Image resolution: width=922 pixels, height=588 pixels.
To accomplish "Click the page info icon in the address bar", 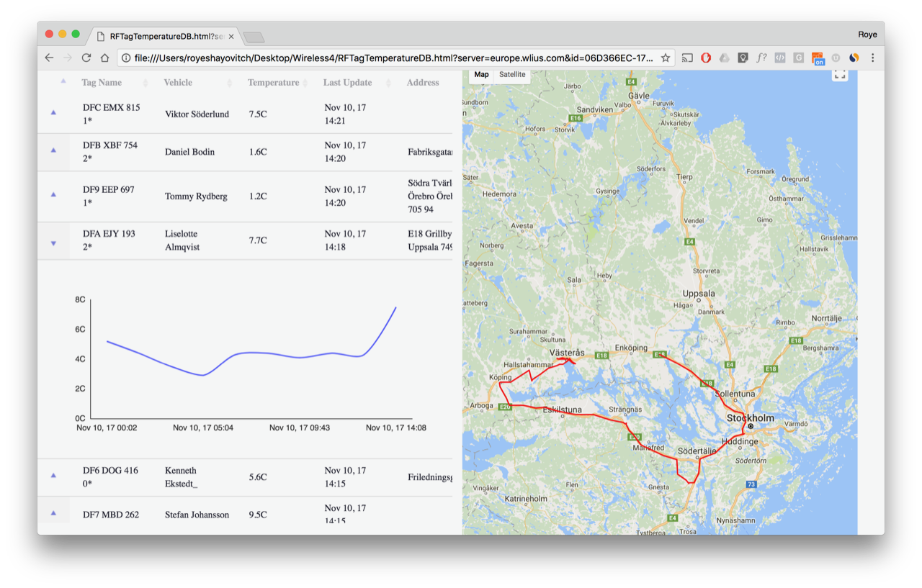I will (x=125, y=58).
